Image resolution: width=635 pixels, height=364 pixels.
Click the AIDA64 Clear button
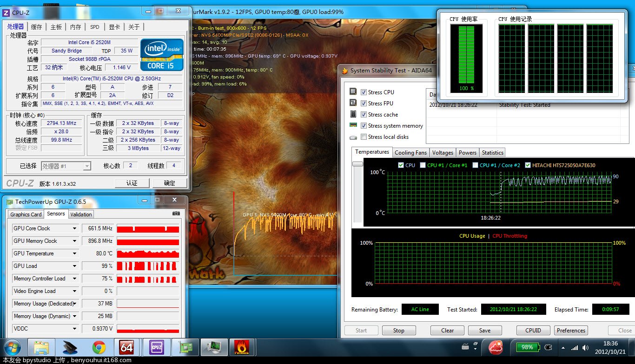coord(448,331)
